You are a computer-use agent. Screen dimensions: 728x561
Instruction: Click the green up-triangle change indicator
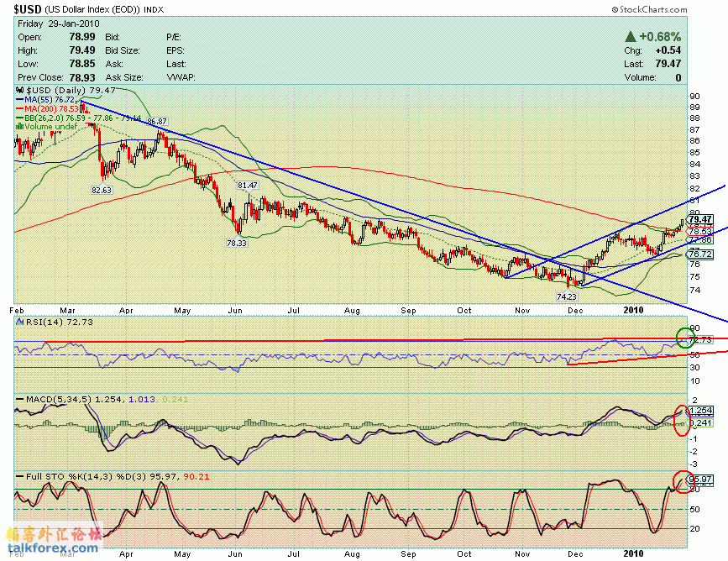(x=630, y=37)
